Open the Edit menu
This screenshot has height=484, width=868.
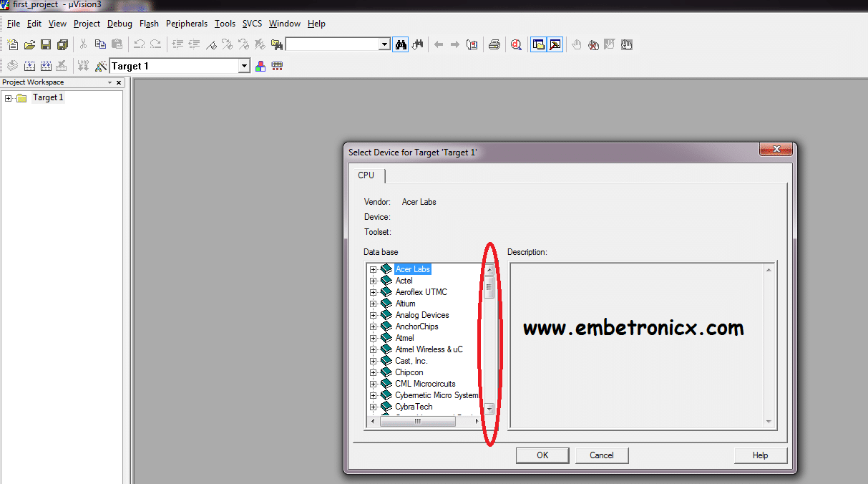pos(34,24)
